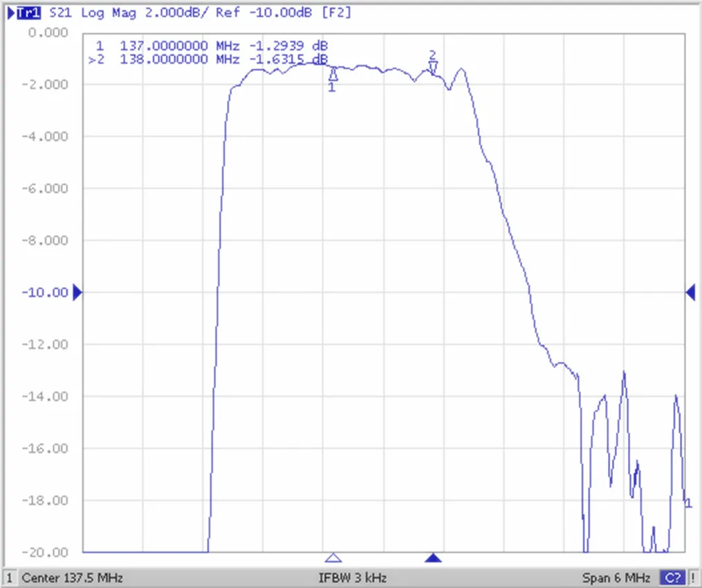Click the filled marker 2 indicator on frequency axis
Viewport: 702px width, 588px height.
coord(433,558)
